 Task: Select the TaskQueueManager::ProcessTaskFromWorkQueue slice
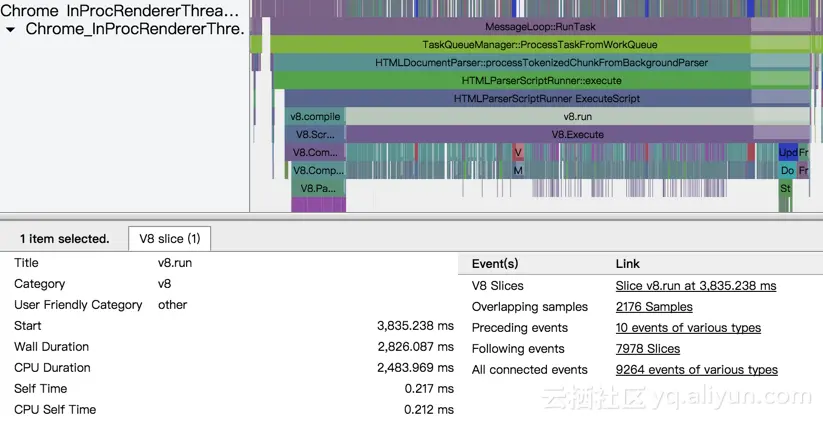pyautogui.click(x=540, y=45)
